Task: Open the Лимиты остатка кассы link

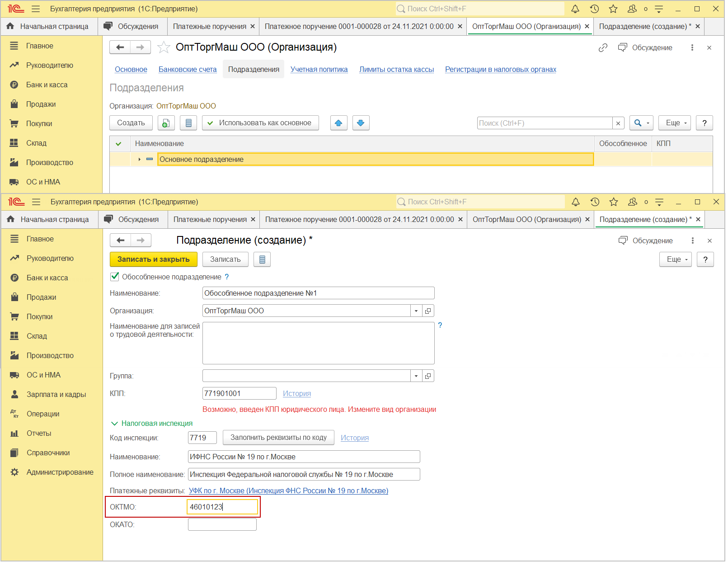Action: (x=396, y=69)
